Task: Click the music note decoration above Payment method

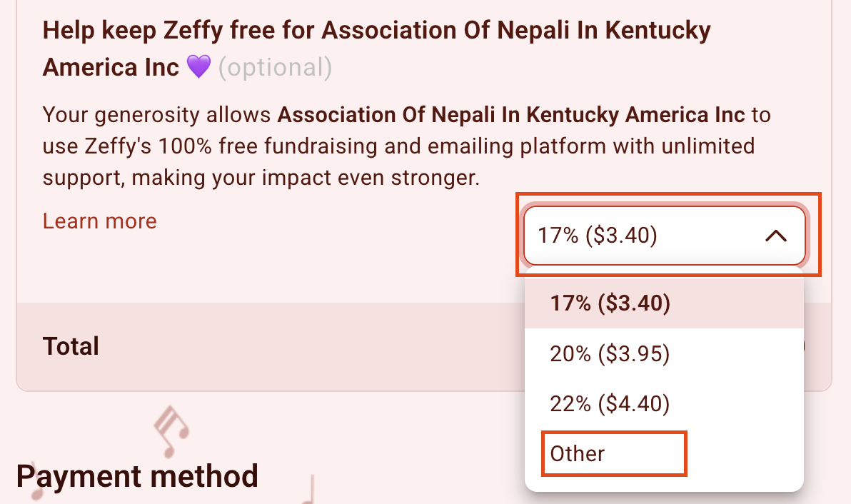Action: pyautogui.click(x=171, y=430)
